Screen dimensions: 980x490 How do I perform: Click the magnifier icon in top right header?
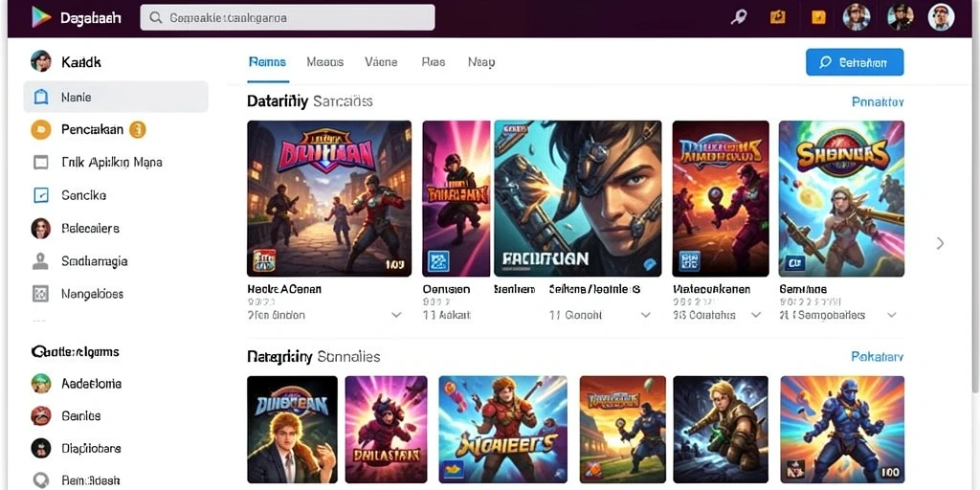pos(739,17)
